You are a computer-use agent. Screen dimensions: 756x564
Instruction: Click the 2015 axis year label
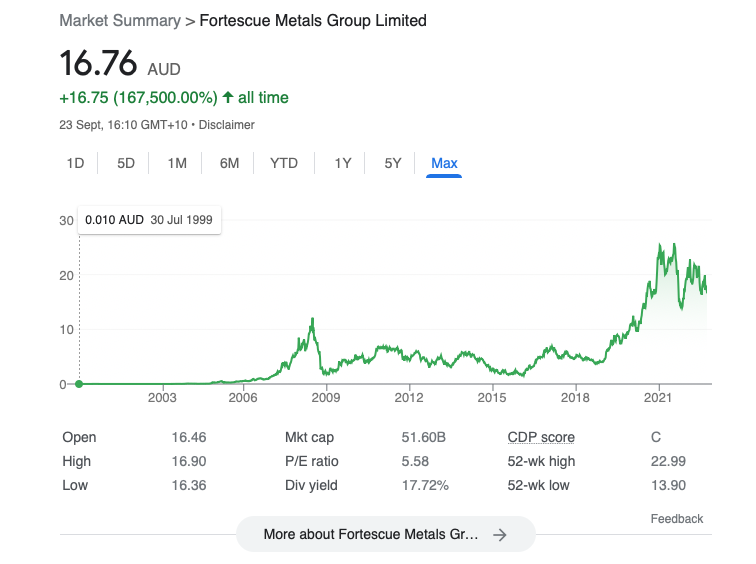click(492, 398)
